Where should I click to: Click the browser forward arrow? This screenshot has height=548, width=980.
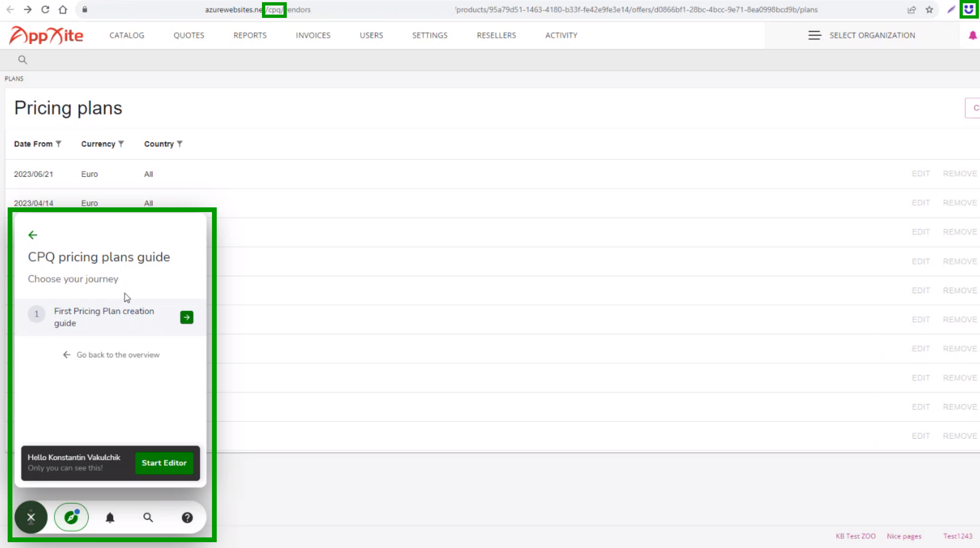click(28, 9)
